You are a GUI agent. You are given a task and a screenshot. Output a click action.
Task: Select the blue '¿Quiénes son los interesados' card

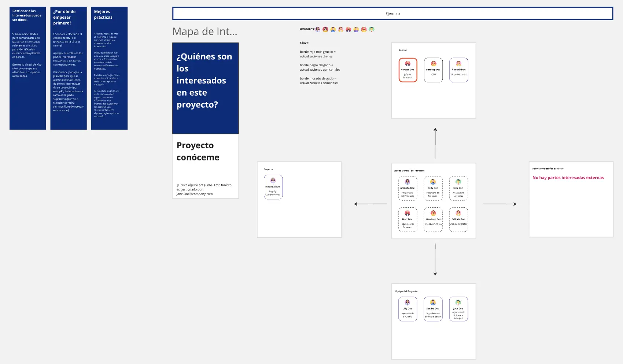[205, 88]
